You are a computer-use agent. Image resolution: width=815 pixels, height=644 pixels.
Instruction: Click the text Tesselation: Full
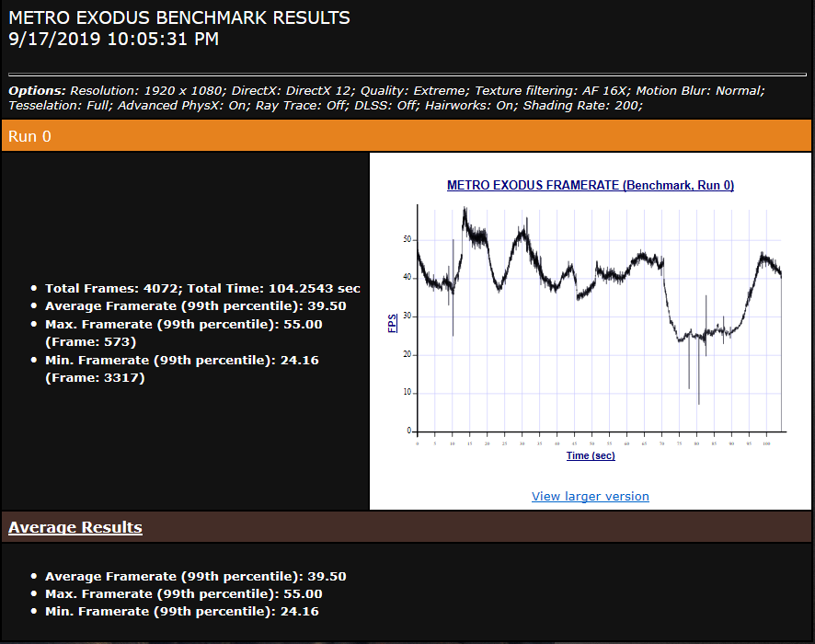[58, 106]
